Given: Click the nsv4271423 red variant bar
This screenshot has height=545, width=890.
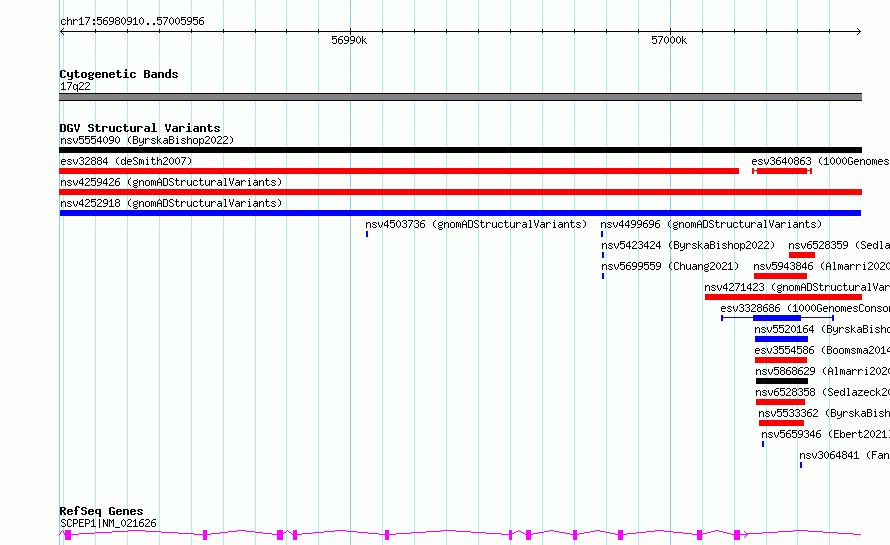Looking at the screenshot, I should pyautogui.click(x=783, y=297).
